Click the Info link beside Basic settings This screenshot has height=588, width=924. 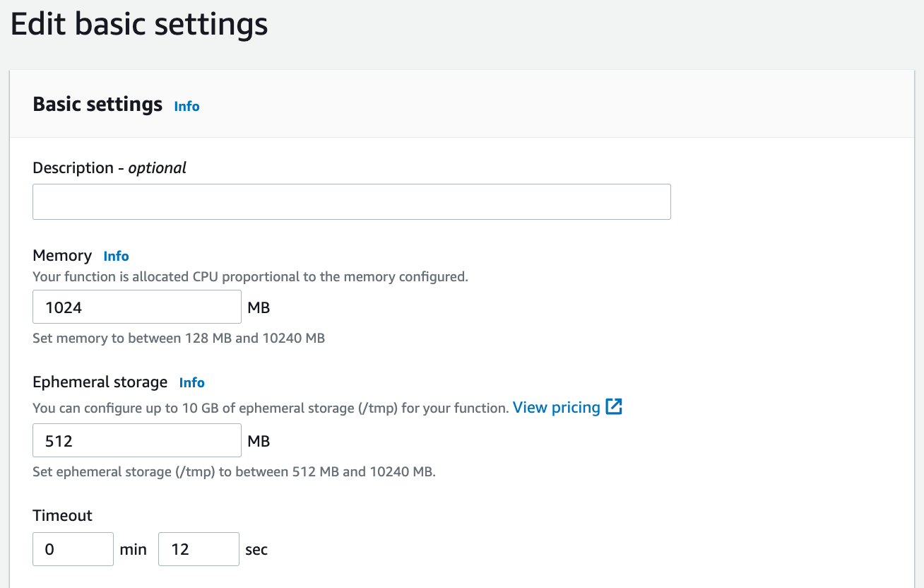186,107
